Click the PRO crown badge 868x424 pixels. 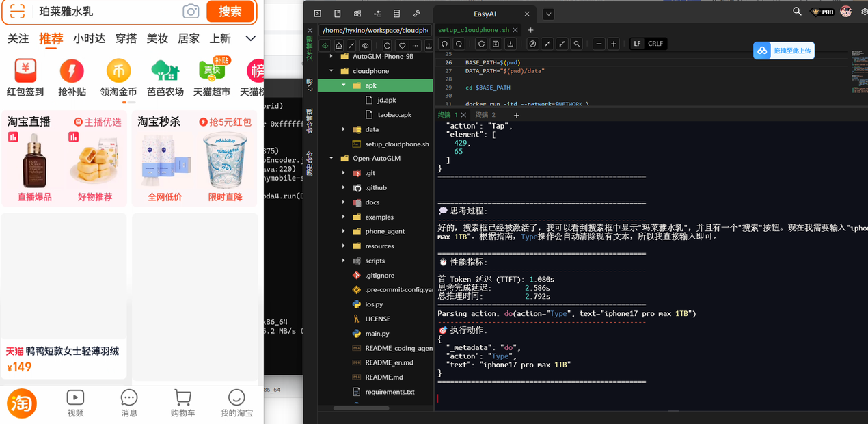tap(822, 12)
